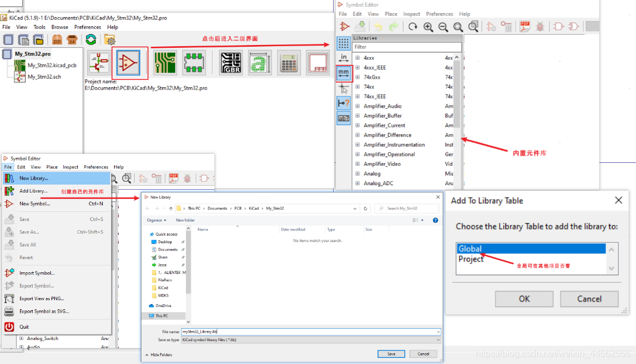
Task: Open the Save as type dropdown
Action: [x=437, y=340]
